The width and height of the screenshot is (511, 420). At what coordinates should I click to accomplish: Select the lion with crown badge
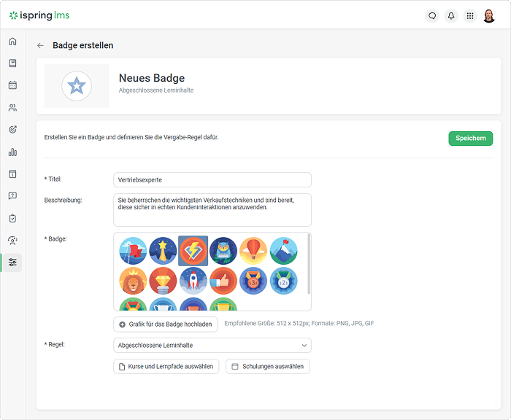(133, 281)
